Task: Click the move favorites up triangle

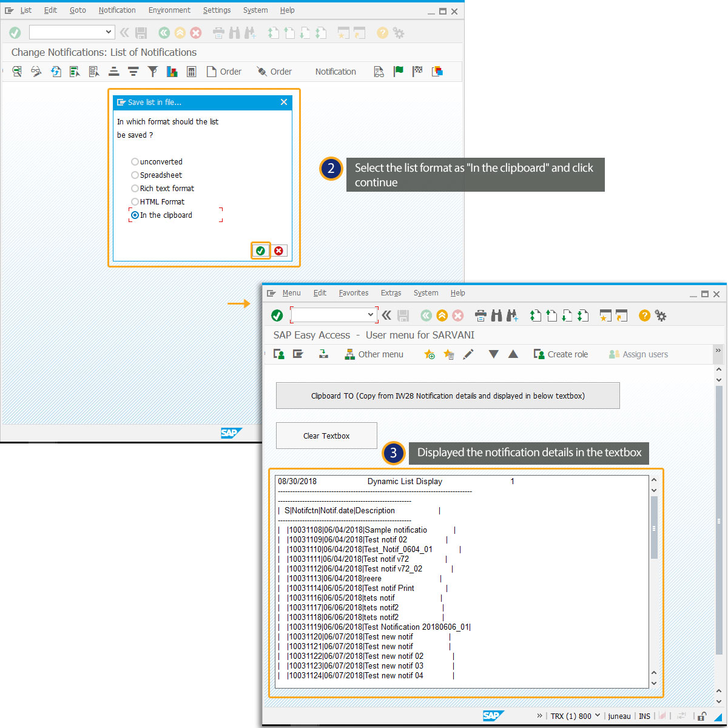Action: pos(513,354)
